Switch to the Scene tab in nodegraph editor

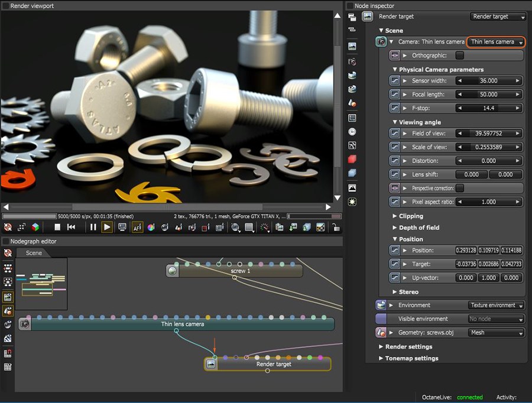34,253
